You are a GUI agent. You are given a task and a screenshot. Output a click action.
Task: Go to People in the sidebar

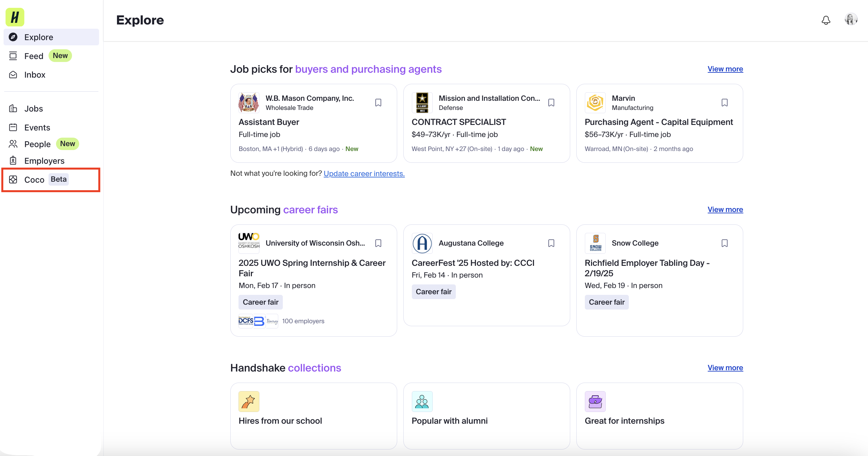(51, 144)
